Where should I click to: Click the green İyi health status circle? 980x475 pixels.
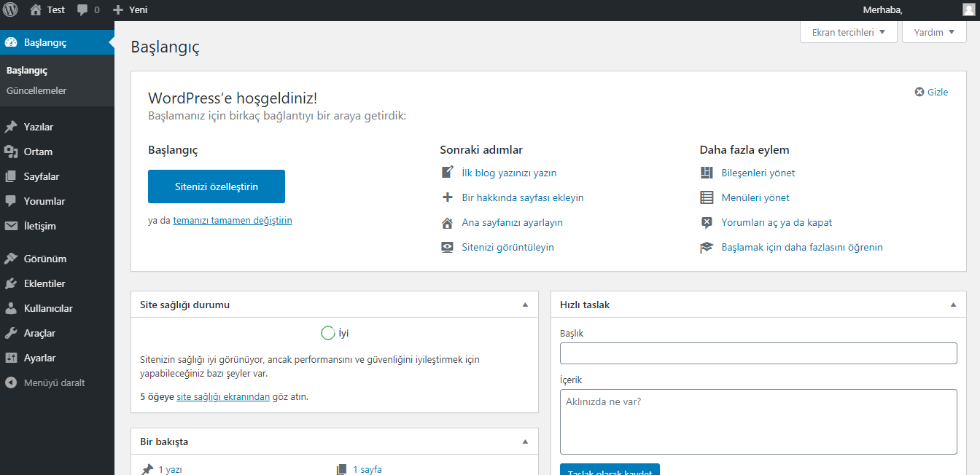pos(328,333)
